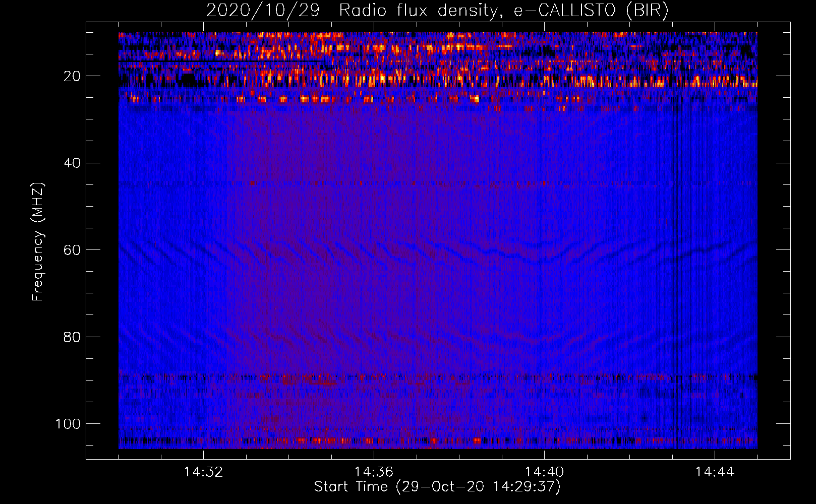Click the '40' frequency tick label
The width and height of the screenshot is (816, 504).
point(72,163)
